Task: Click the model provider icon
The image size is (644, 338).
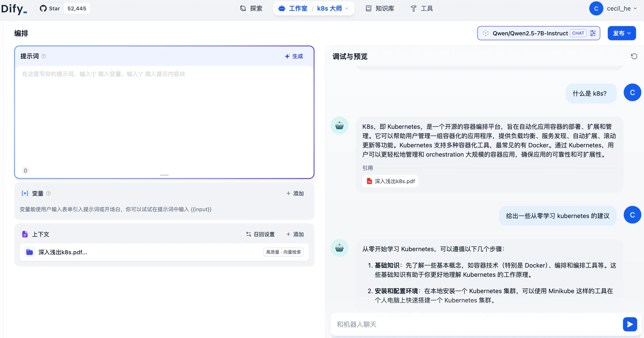Action: [x=485, y=33]
